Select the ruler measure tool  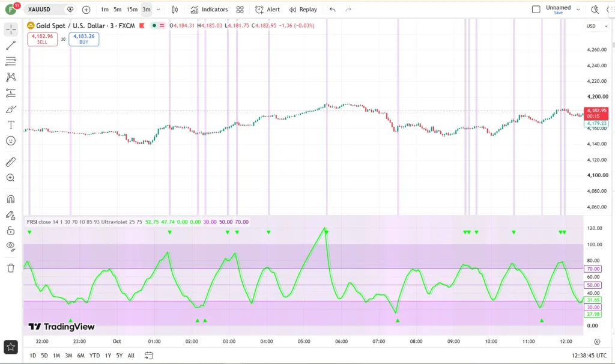tap(11, 162)
